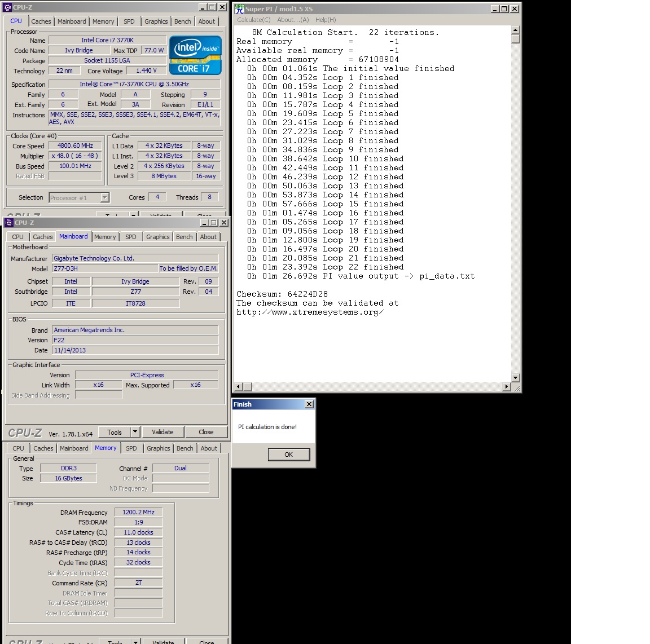Click the Command Rate value 2T

138,583
